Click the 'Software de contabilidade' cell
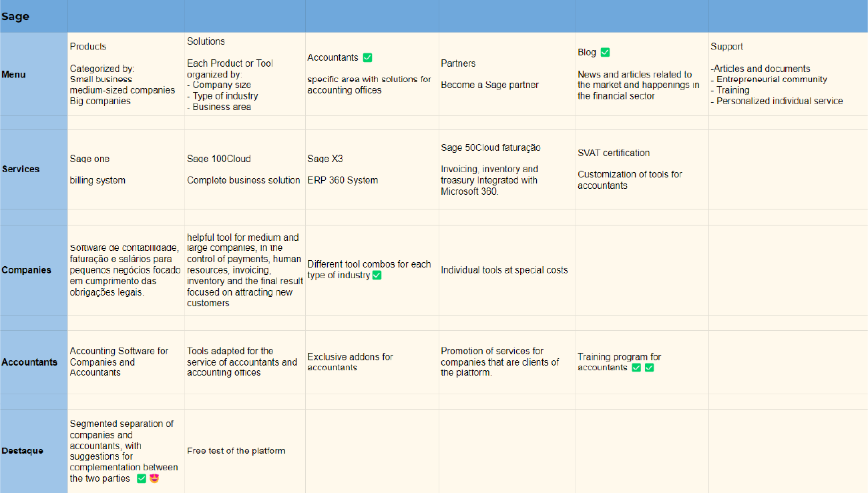This screenshot has height=493, width=868. [x=126, y=270]
